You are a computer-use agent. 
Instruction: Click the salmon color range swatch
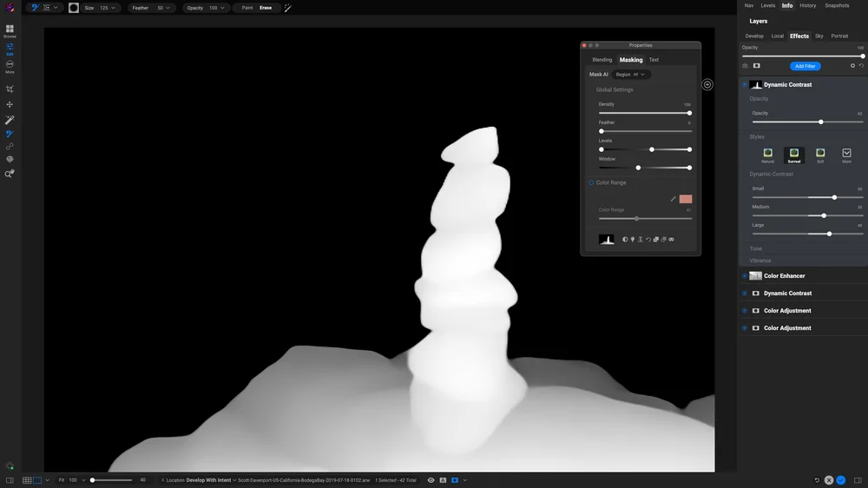(686, 199)
